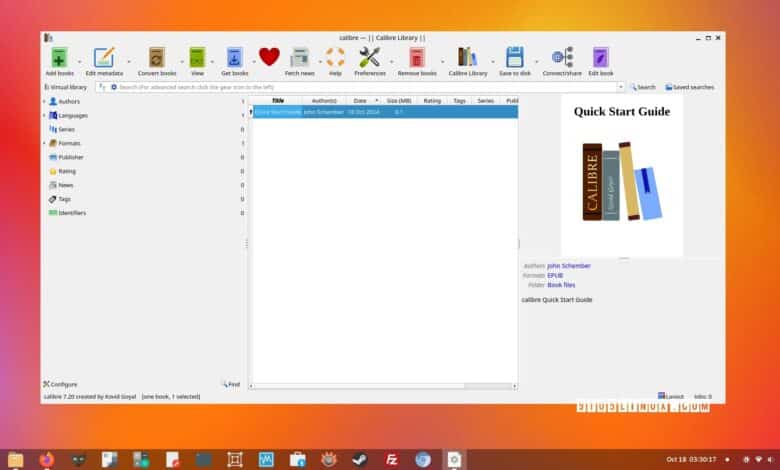
Task: Select Series in the tag browser
Action: click(x=66, y=129)
